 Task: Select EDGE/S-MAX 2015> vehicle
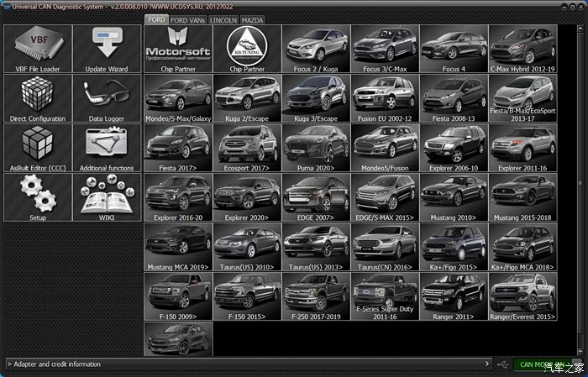pyautogui.click(x=385, y=197)
